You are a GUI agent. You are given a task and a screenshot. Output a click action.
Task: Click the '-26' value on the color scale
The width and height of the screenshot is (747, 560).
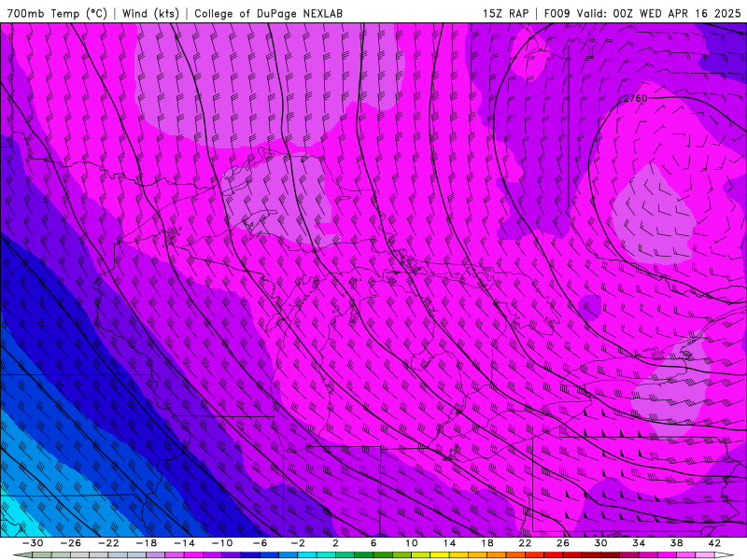coord(71,543)
